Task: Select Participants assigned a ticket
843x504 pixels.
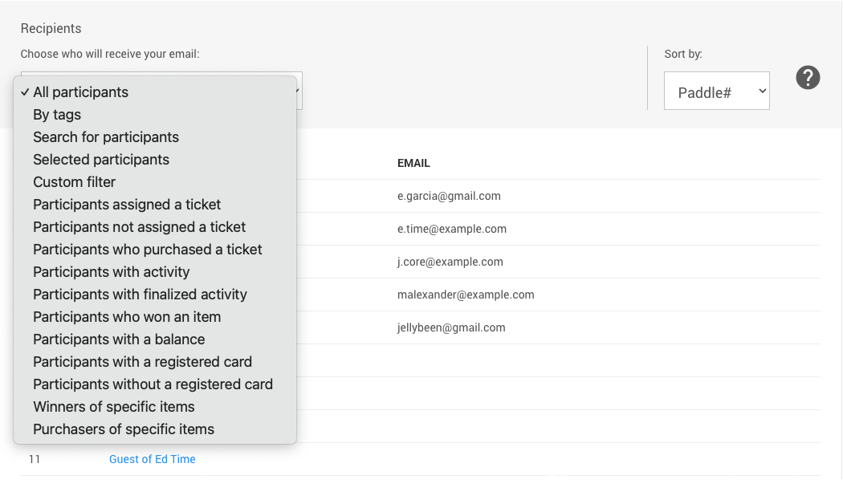Action: [x=127, y=205]
